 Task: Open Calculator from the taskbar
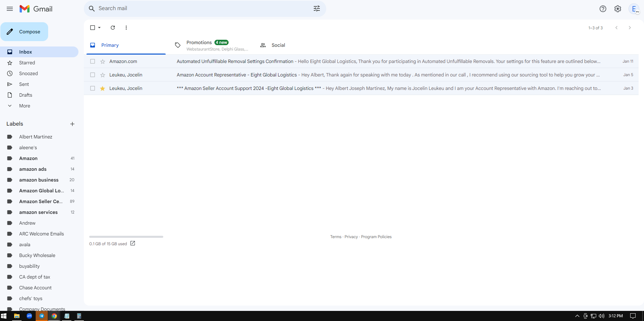pyautogui.click(x=79, y=316)
